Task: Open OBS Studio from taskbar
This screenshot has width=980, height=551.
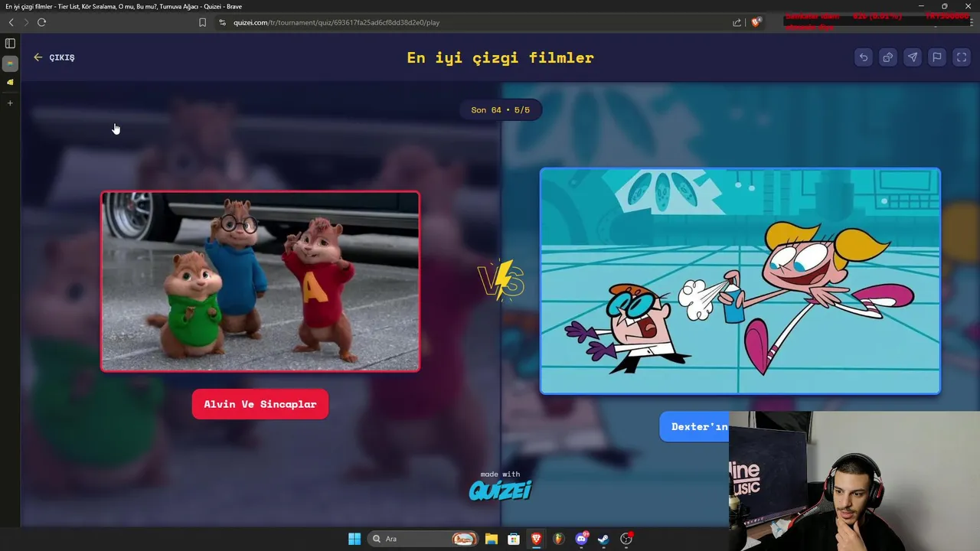Action: point(627,539)
